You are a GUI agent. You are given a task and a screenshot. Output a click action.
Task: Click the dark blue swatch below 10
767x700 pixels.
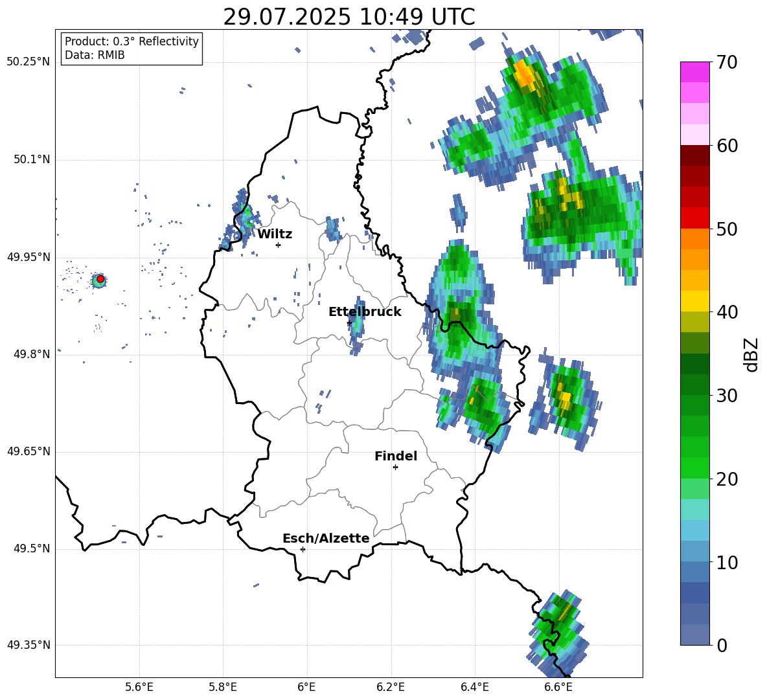[694, 593]
